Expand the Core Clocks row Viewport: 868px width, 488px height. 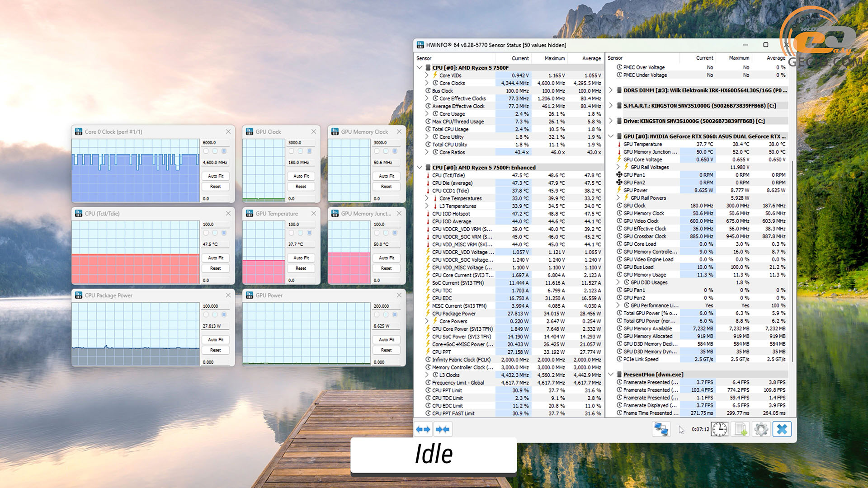(x=427, y=83)
